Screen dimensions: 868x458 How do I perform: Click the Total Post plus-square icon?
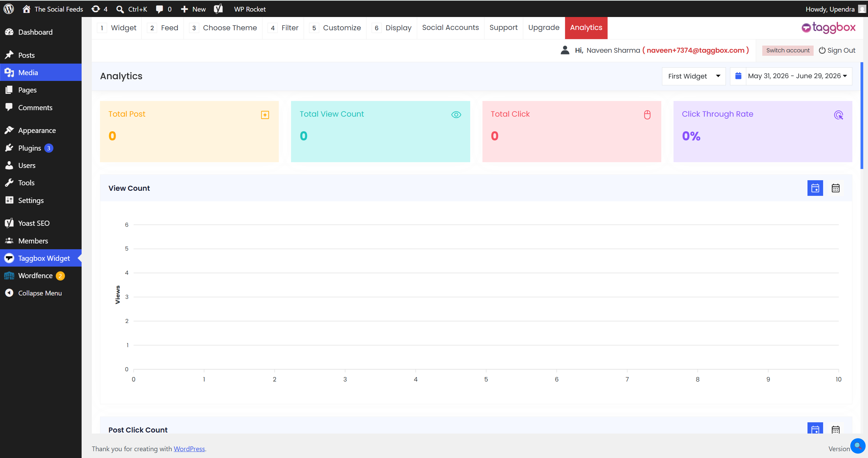265,115
